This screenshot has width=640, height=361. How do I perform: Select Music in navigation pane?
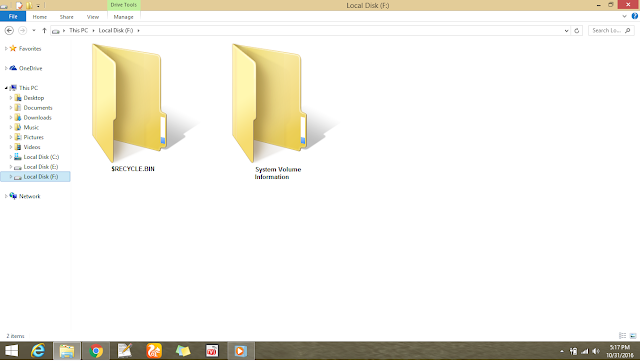tap(31, 127)
